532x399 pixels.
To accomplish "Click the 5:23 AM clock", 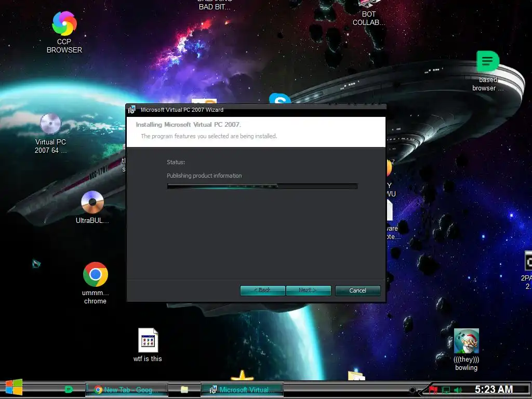I will pos(494,390).
